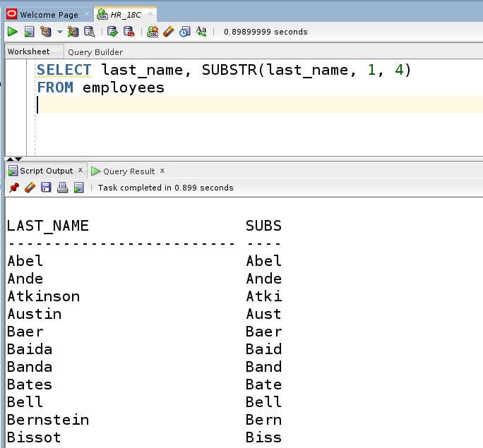The width and height of the screenshot is (483, 448).
Task: Click the Run Script toolbar icon
Action: (29, 32)
